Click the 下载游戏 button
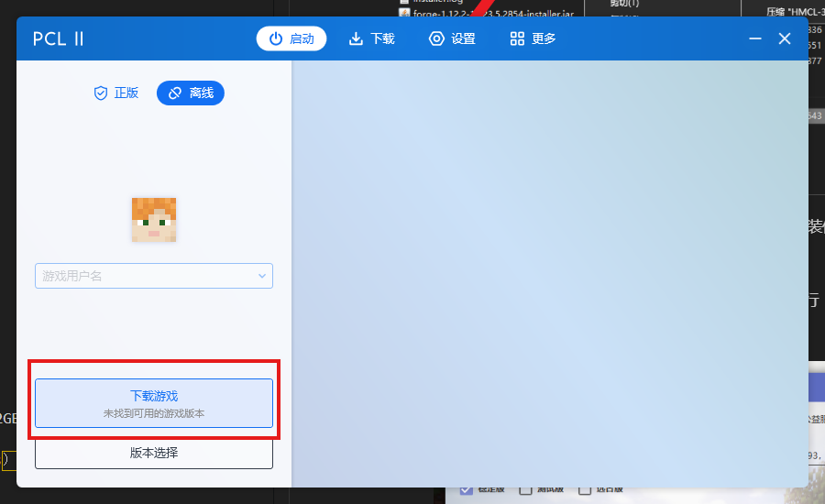Viewport: 825px width, 504px height. coord(154,403)
